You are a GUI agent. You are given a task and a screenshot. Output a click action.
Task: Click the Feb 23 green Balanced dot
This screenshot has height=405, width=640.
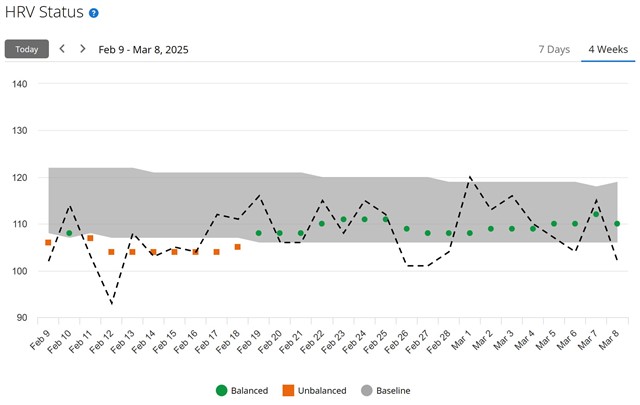coord(343,219)
